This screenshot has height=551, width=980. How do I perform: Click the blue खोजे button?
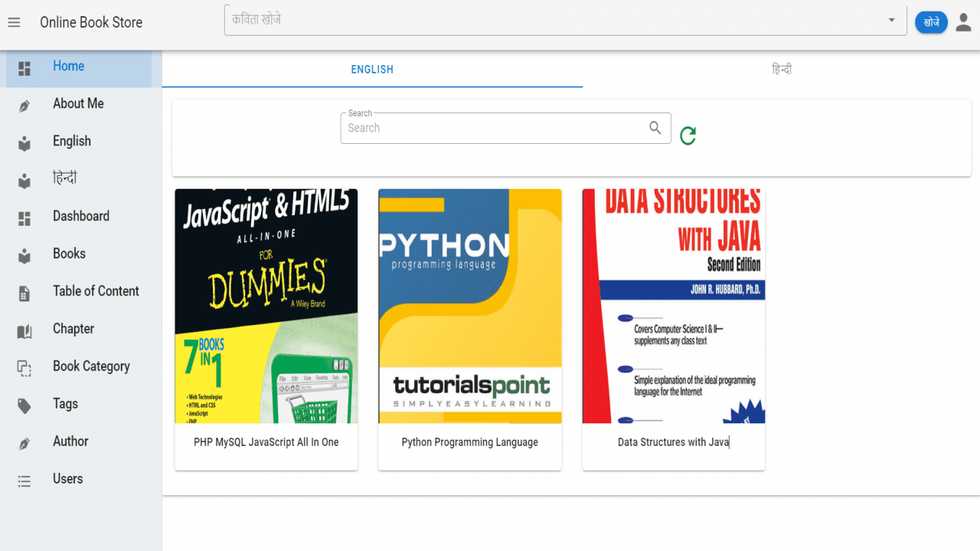[931, 22]
